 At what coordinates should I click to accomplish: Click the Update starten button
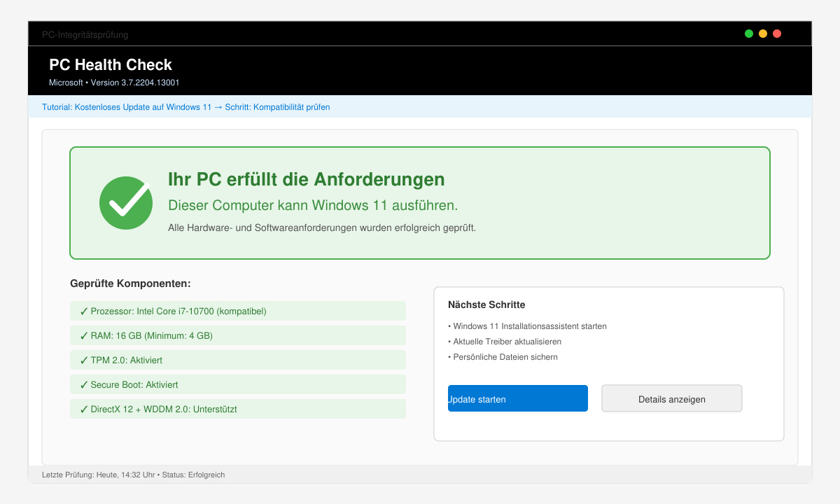coord(518,398)
